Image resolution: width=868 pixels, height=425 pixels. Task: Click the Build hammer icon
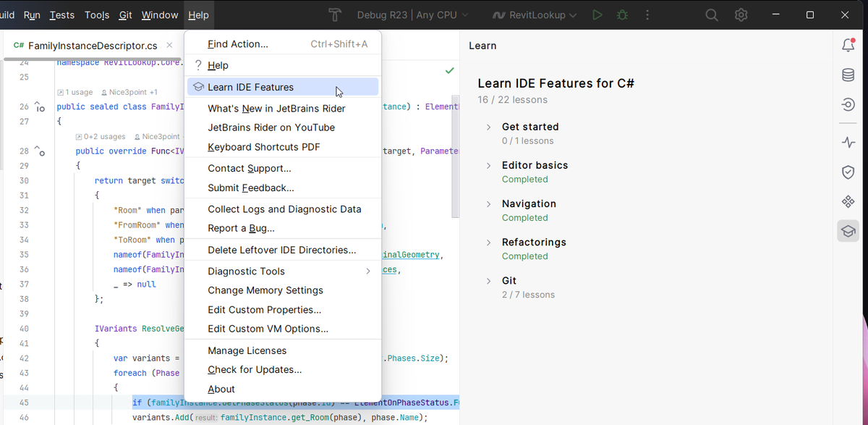pos(334,15)
